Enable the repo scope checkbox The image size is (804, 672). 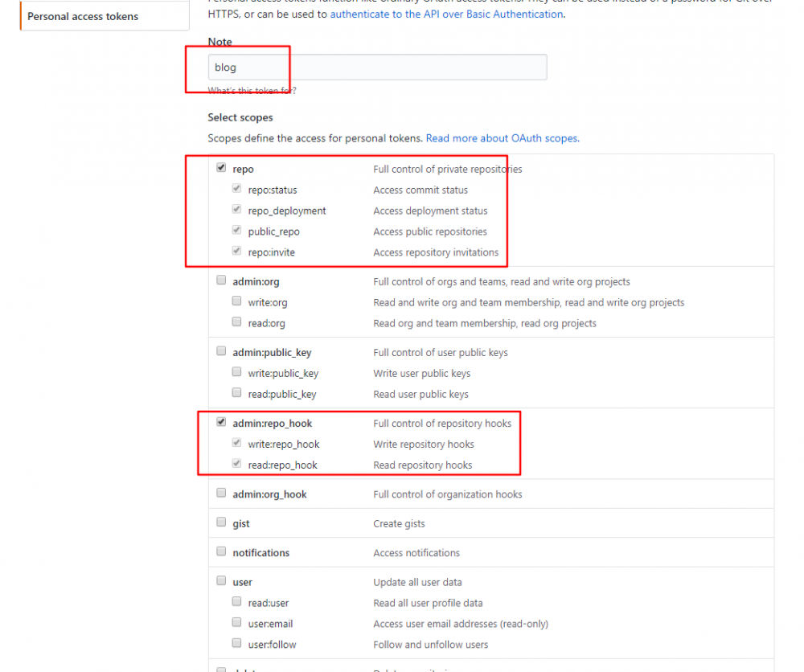(x=221, y=168)
